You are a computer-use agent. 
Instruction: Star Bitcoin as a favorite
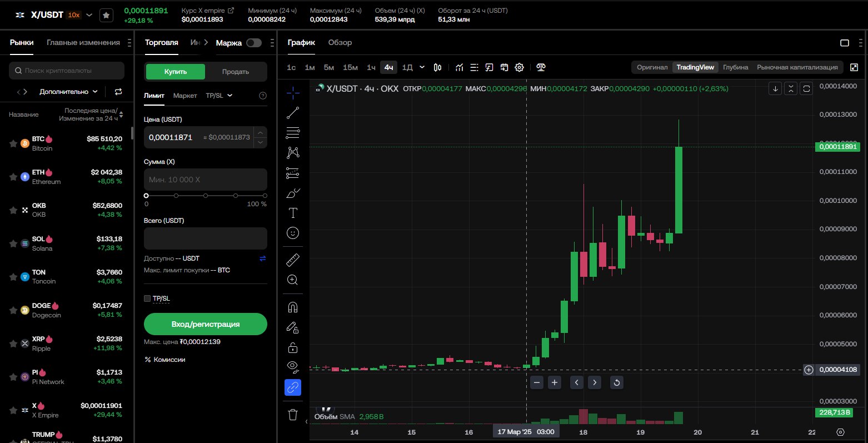[x=13, y=143]
